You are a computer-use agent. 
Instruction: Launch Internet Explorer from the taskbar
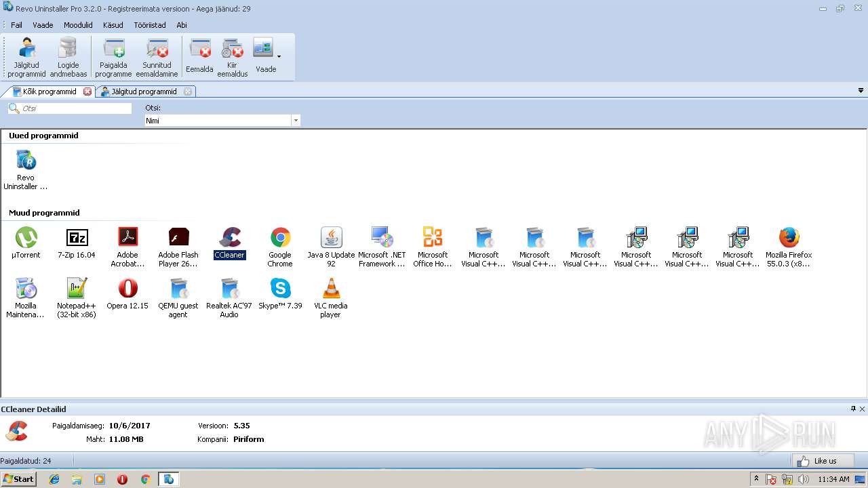point(54,479)
